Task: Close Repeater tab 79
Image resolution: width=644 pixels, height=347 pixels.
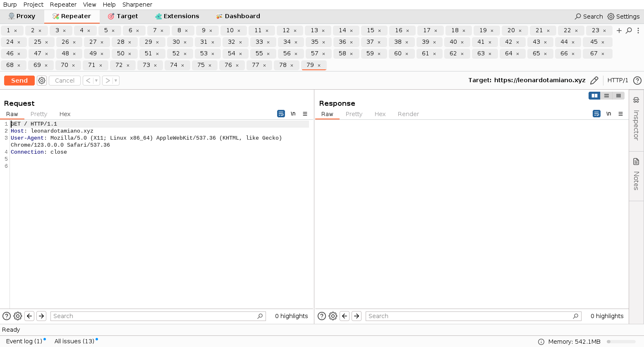Action: (x=319, y=65)
